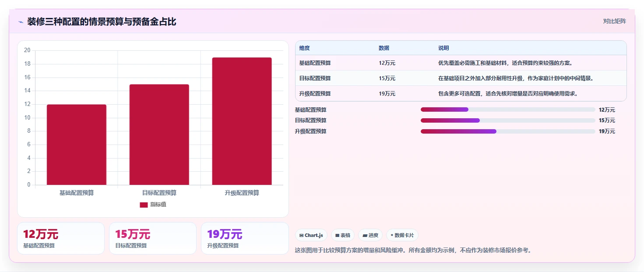644x272 pixels.
Task: Click the description starting 优先覆盖必需施工
Action: pyautogui.click(x=505, y=63)
